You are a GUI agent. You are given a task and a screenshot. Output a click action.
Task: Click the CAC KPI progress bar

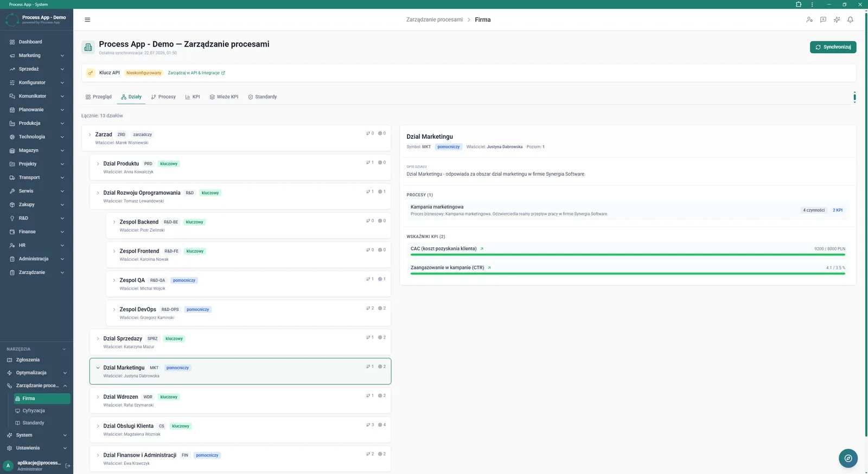[x=628, y=254]
